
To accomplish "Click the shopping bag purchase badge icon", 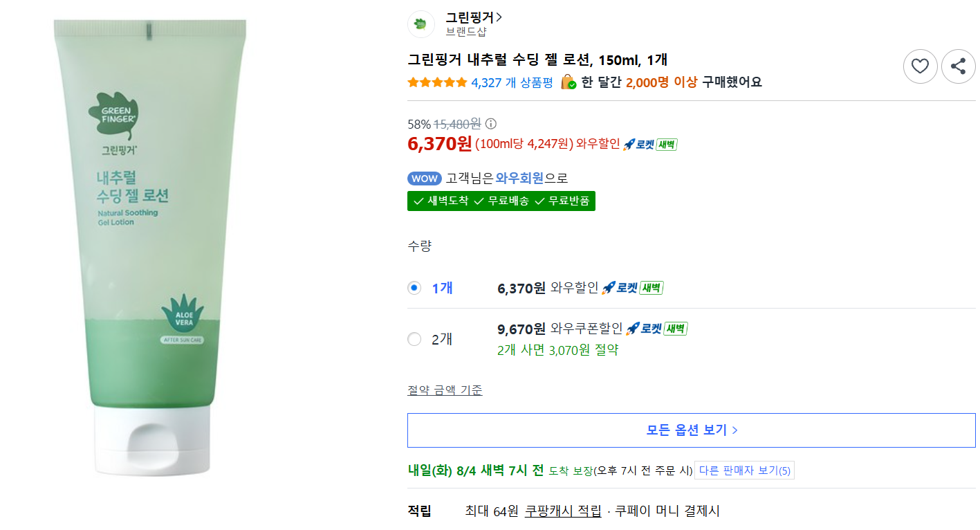I will coord(568,82).
